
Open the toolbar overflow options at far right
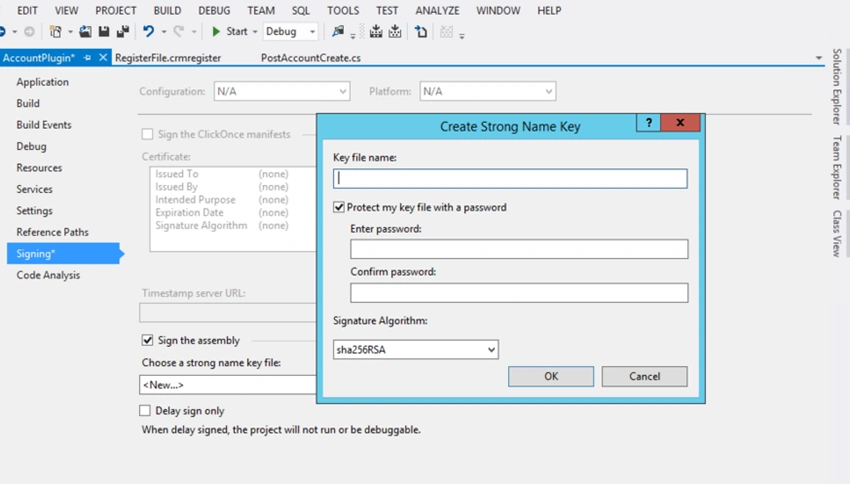click(462, 36)
